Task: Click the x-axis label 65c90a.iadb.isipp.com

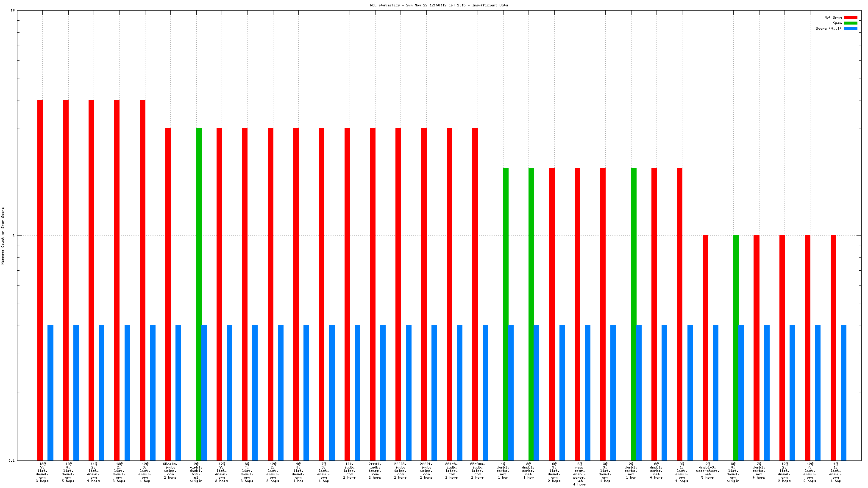Action: [x=477, y=471]
